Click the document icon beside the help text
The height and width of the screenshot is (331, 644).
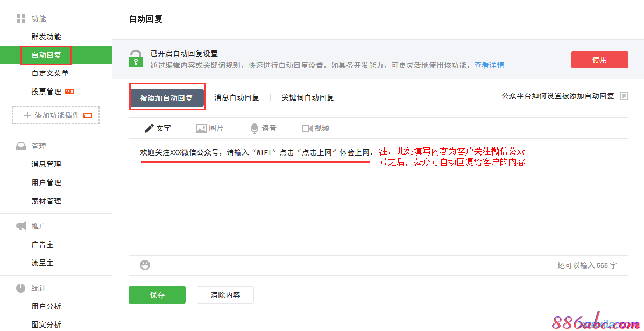pos(625,96)
